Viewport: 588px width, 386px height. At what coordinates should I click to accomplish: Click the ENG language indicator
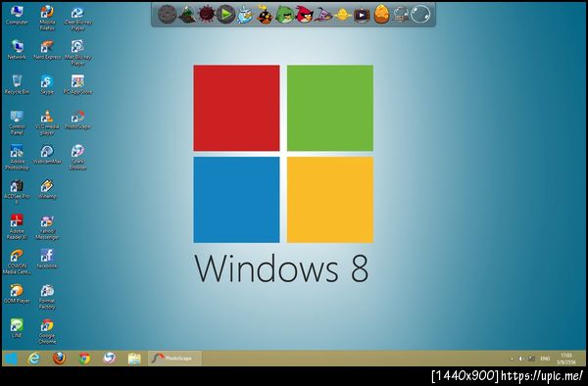point(545,359)
